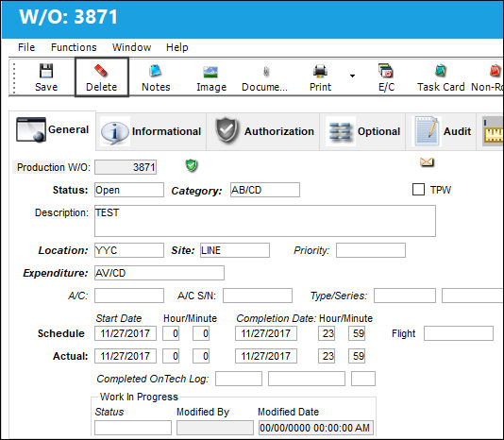Click the Actual completion minute field 59
This screenshot has height=440, width=504.
[357, 356]
